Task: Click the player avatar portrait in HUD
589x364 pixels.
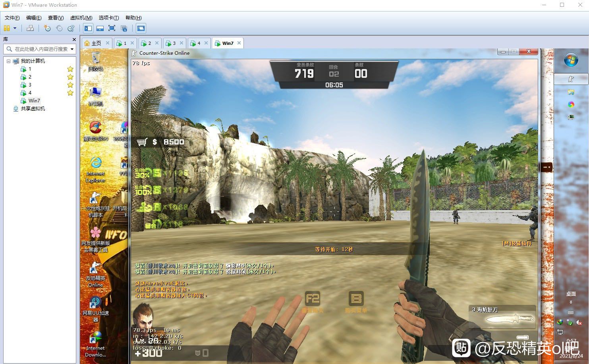Action: (143, 316)
